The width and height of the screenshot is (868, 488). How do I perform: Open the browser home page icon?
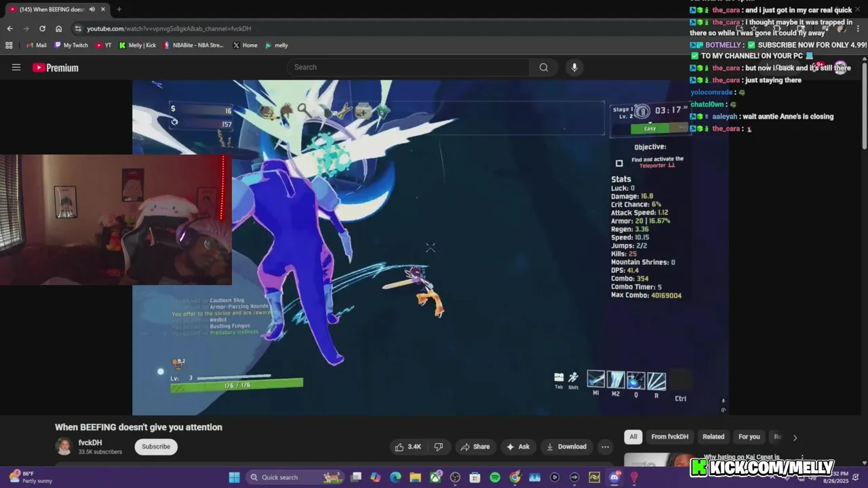[59, 28]
